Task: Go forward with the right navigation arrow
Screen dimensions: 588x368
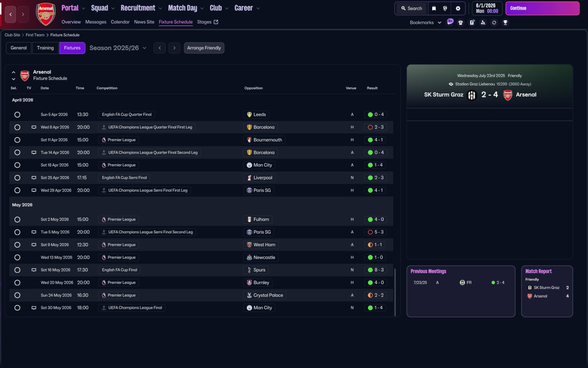Action: click(x=23, y=14)
